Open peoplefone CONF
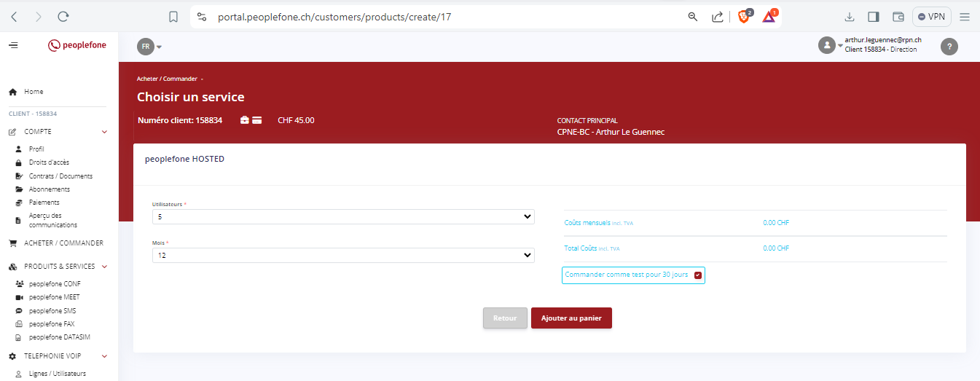 [55, 284]
